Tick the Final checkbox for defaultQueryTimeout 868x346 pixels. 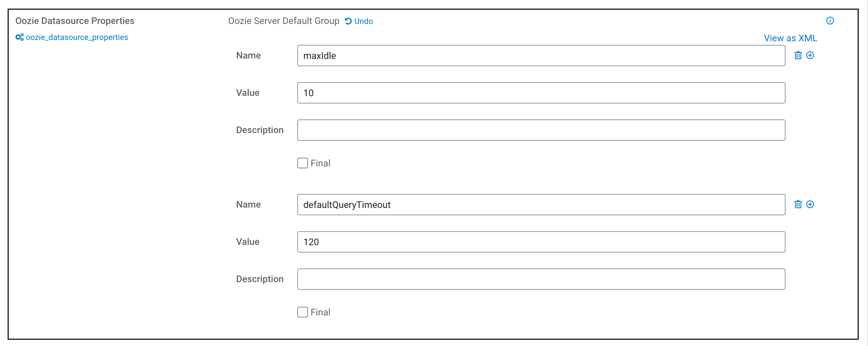coord(302,312)
